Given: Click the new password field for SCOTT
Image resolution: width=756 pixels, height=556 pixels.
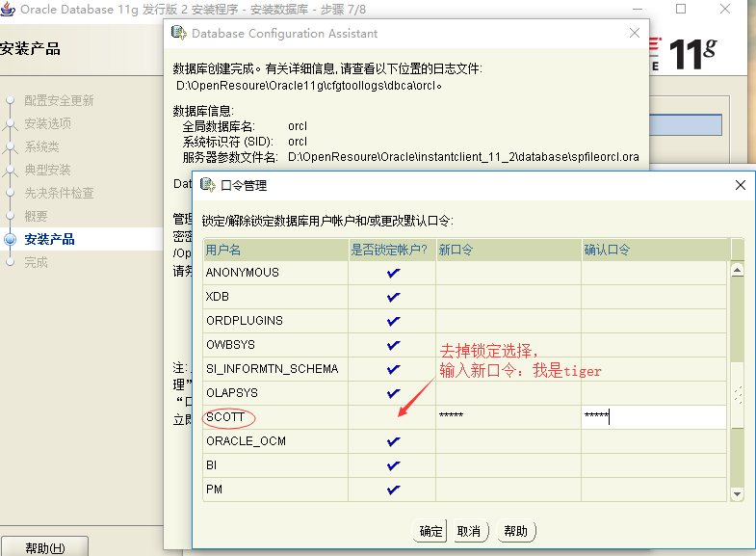Looking at the screenshot, I should (x=508, y=417).
